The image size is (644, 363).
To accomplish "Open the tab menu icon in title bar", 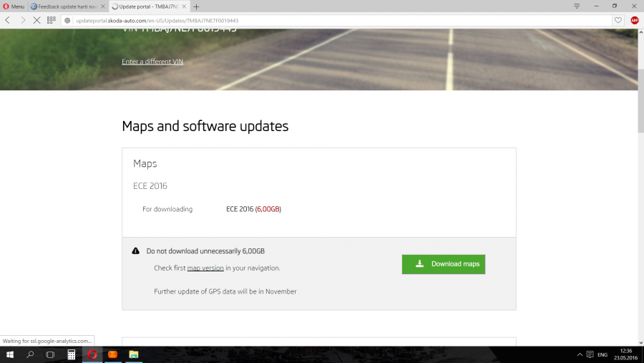I will point(577,6).
